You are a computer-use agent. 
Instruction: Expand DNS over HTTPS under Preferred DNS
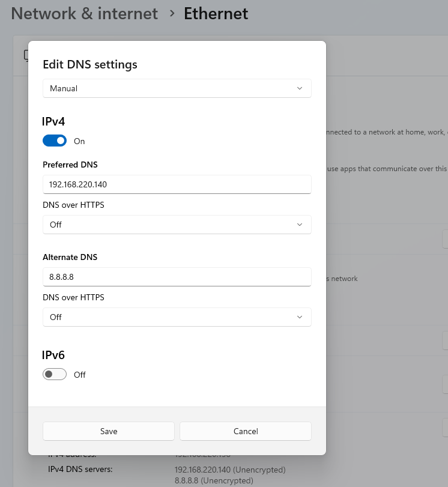tap(177, 225)
